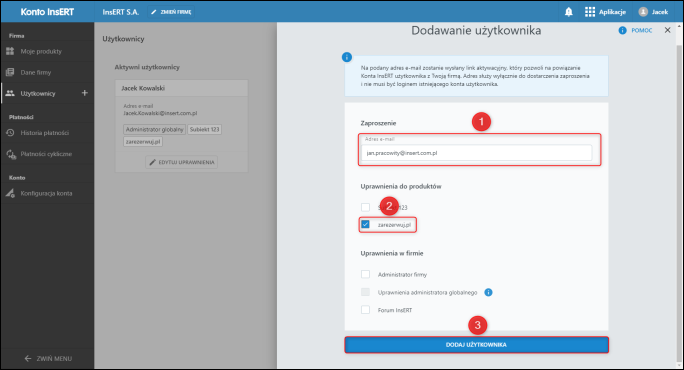Viewport: 684px width, 370px height.
Task: Open the POMOC help link
Action: click(642, 31)
